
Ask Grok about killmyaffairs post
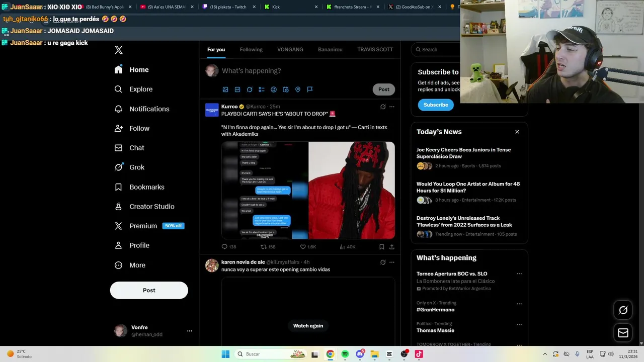point(383,262)
